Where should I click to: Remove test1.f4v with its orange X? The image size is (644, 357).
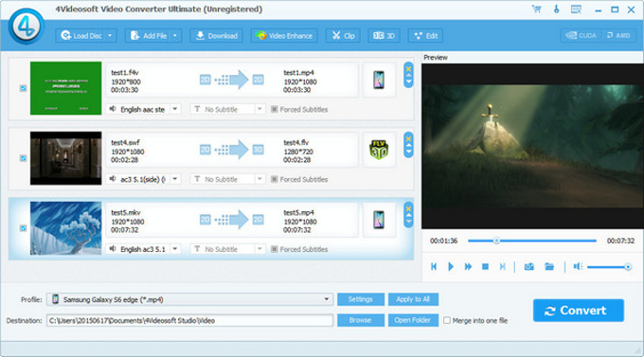409,68
